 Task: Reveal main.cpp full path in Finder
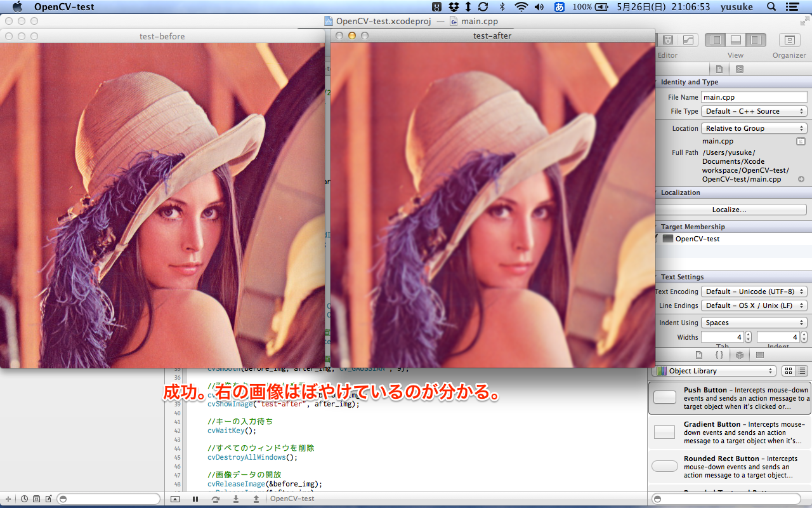pyautogui.click(x=801, y=179)
